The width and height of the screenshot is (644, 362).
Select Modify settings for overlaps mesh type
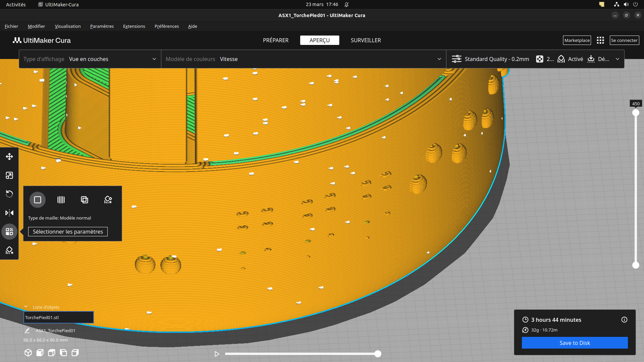85,200
